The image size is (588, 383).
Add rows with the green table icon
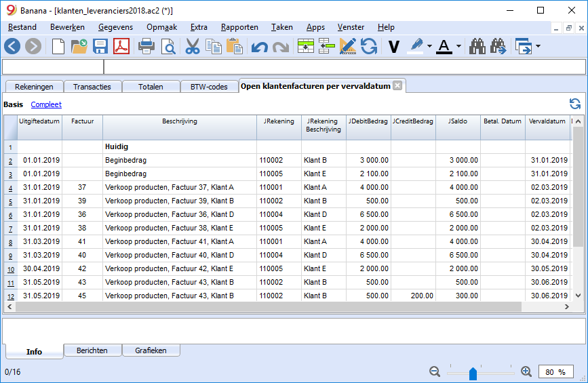click(x=306, y=47)
